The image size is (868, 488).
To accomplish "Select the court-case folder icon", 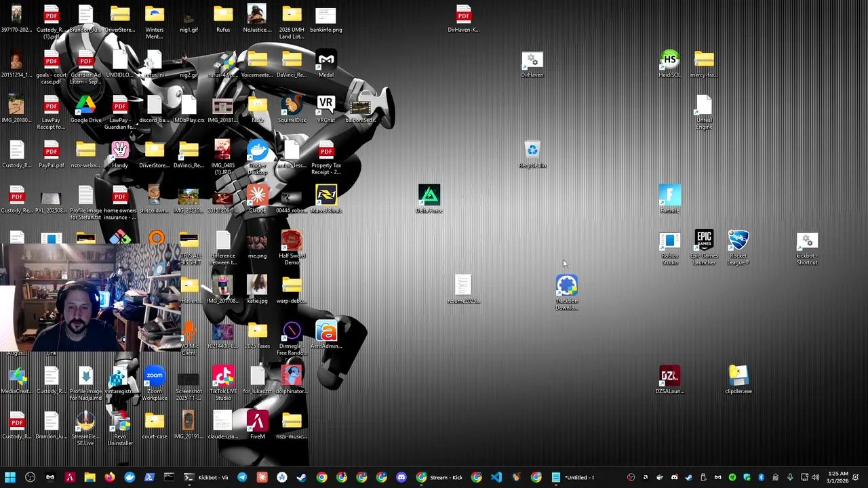I will (155, 426).
